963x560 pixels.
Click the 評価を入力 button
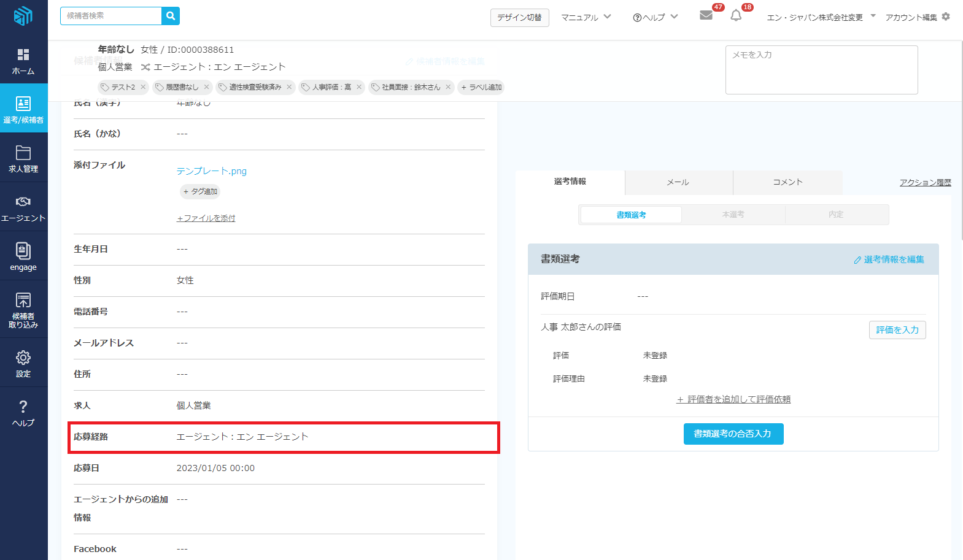pyautogui.click(x=897, y=330)
